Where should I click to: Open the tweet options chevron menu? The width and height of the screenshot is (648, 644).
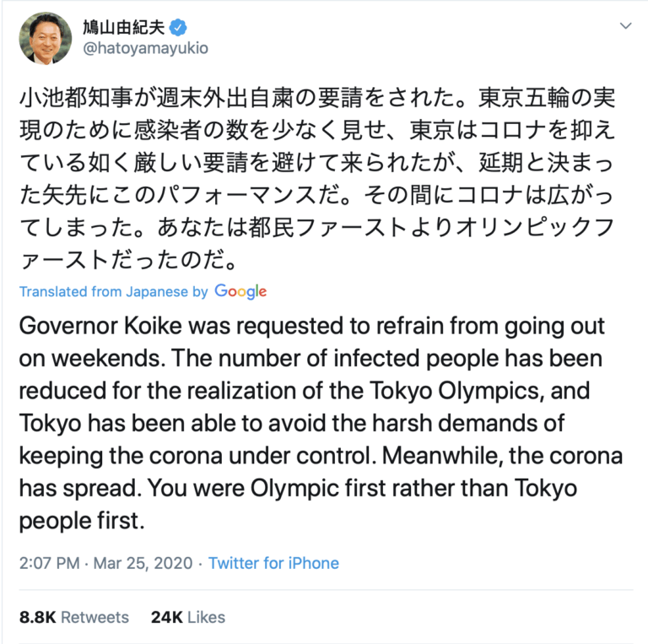click(x=625, y=26)
